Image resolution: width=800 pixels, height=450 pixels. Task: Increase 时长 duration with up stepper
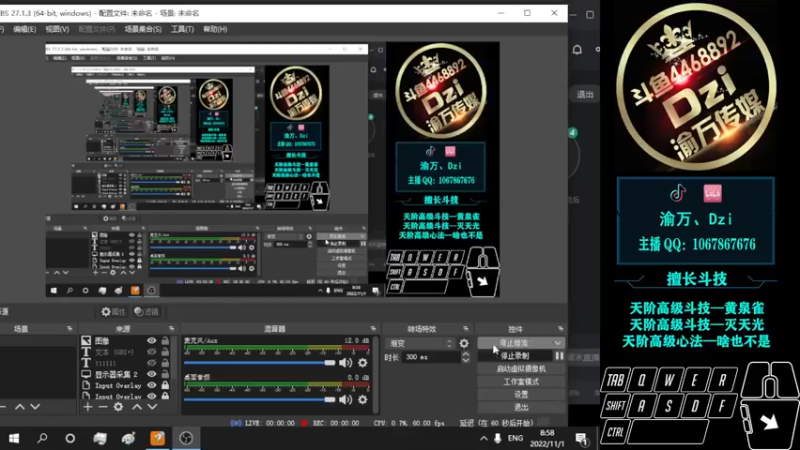465,355
